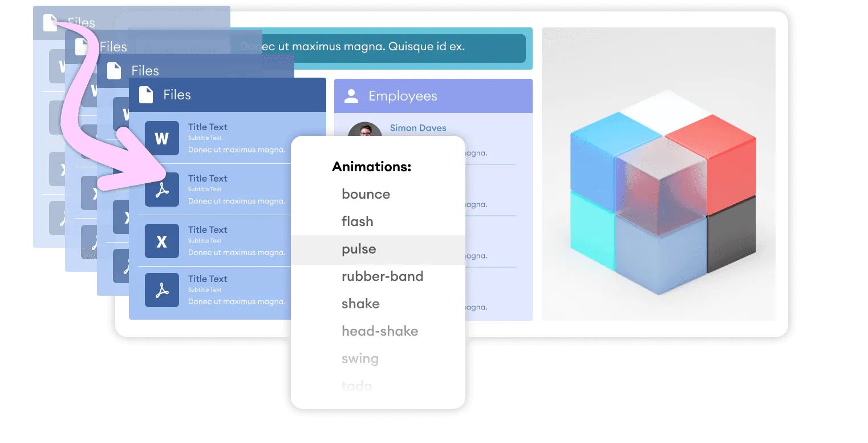868x443 pixels.
Task: Click the Word file icon in front Files panel
Action: 162,138
